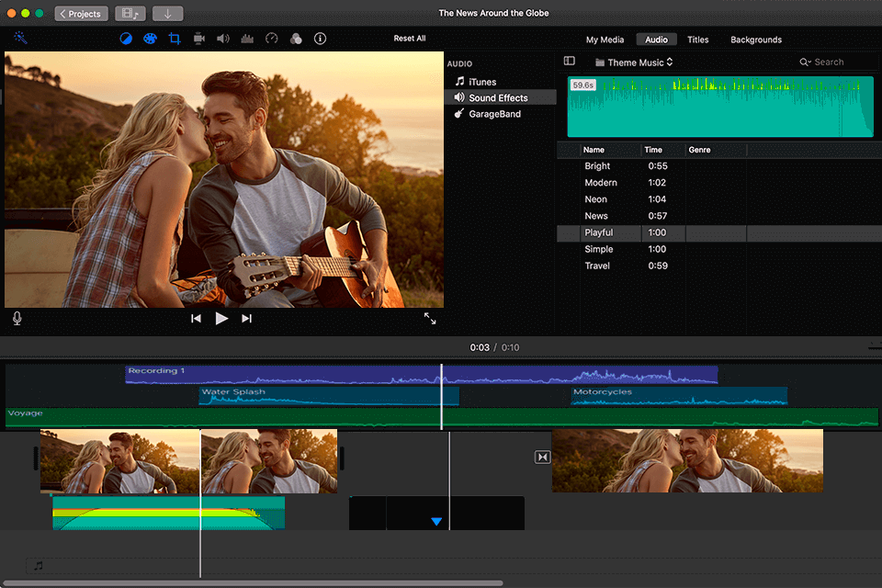Switch to the Backgrounds tab
The image size is (882, 588).
(x=755, y=40)
